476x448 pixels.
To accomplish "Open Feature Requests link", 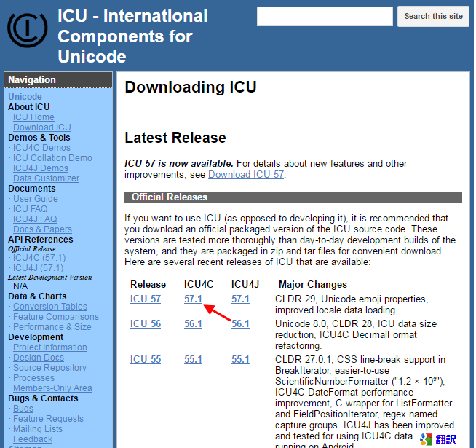I will (x=48, y=419).
